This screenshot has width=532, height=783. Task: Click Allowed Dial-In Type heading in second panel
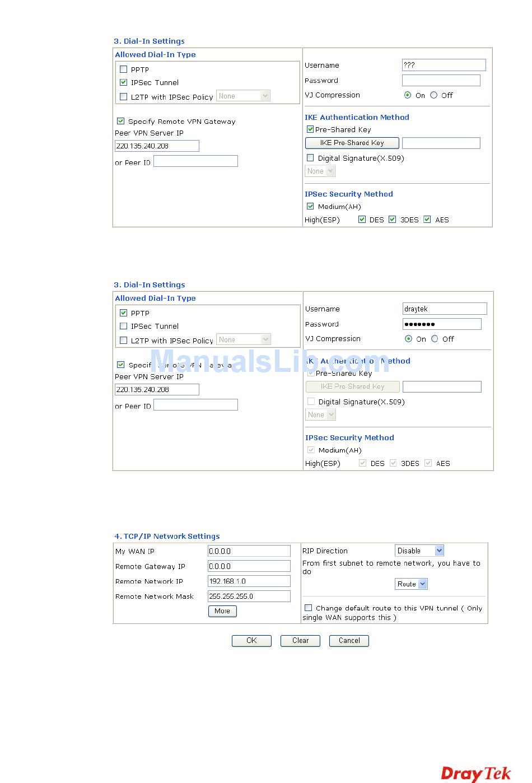click(155, 298)
